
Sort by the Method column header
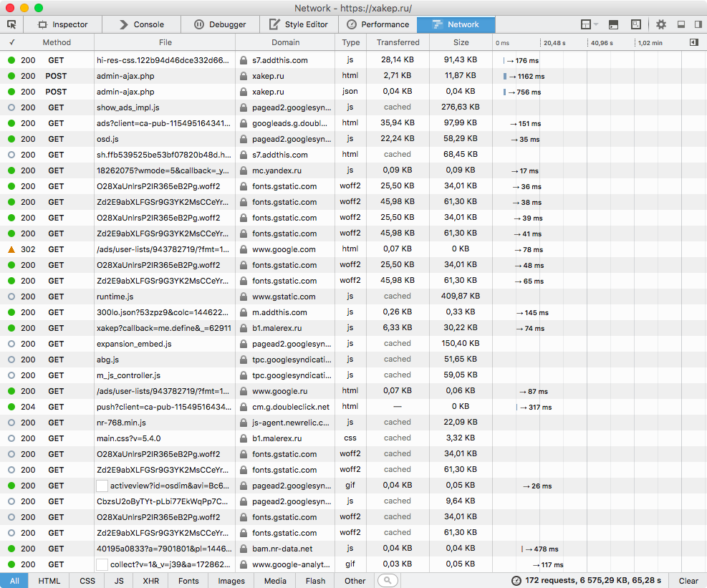point(57,42)
